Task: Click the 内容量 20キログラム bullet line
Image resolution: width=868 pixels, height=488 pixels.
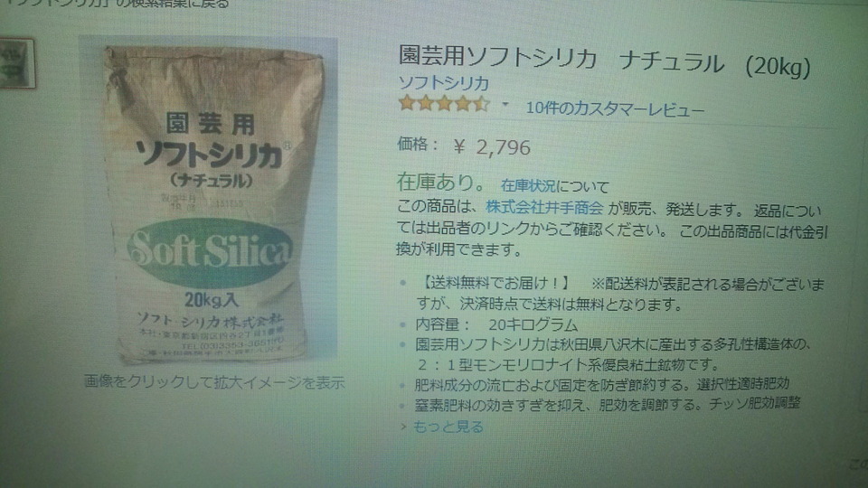Action: pyautogui.click(x=496, y=324)
